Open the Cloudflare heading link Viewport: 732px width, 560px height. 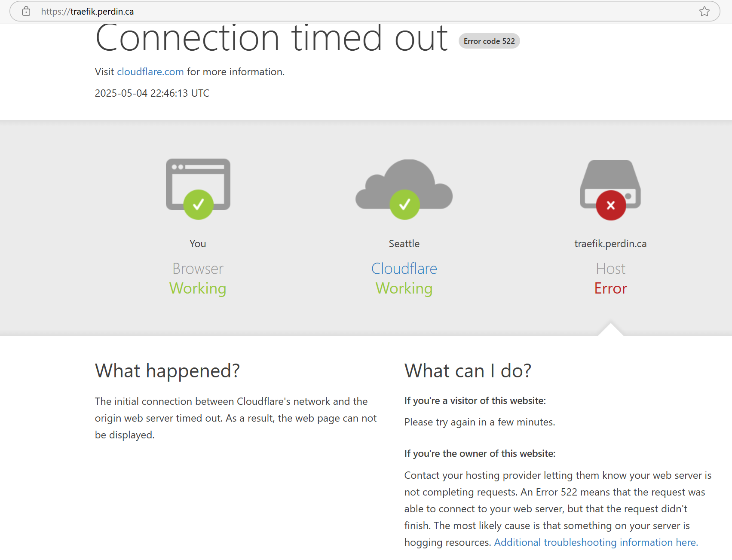click(404, 269)
